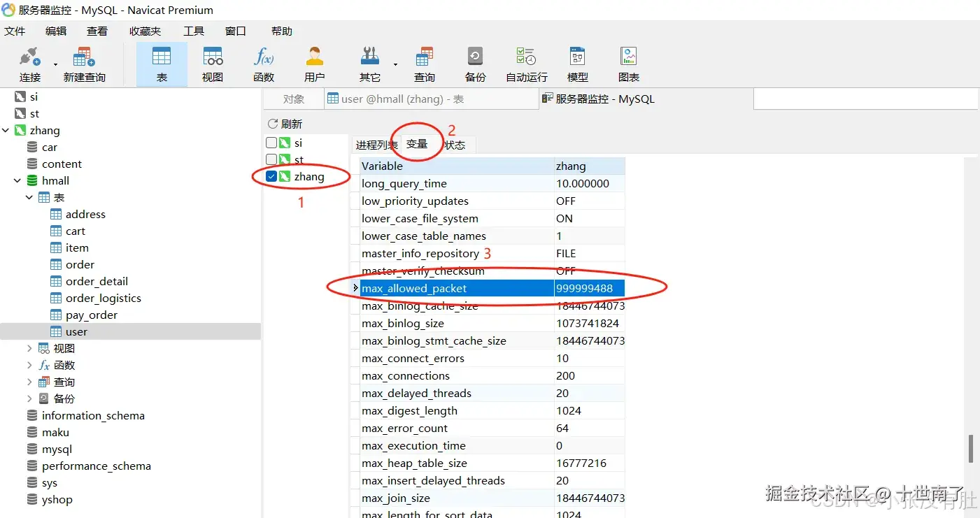Select the content database in tree
Viewport: 980px width, 518px height.
tap(62, 164)
